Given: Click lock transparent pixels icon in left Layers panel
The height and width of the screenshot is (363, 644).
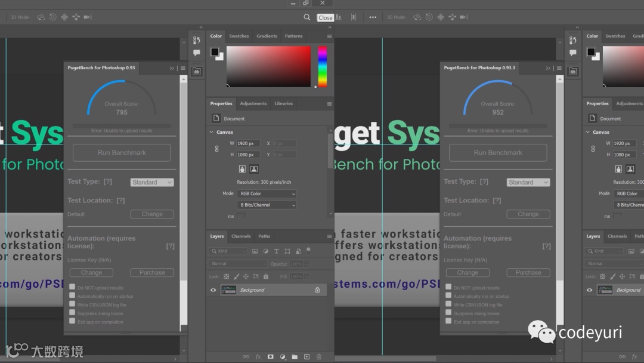Looking at the screenshot, I should click(x=227, y=276).
